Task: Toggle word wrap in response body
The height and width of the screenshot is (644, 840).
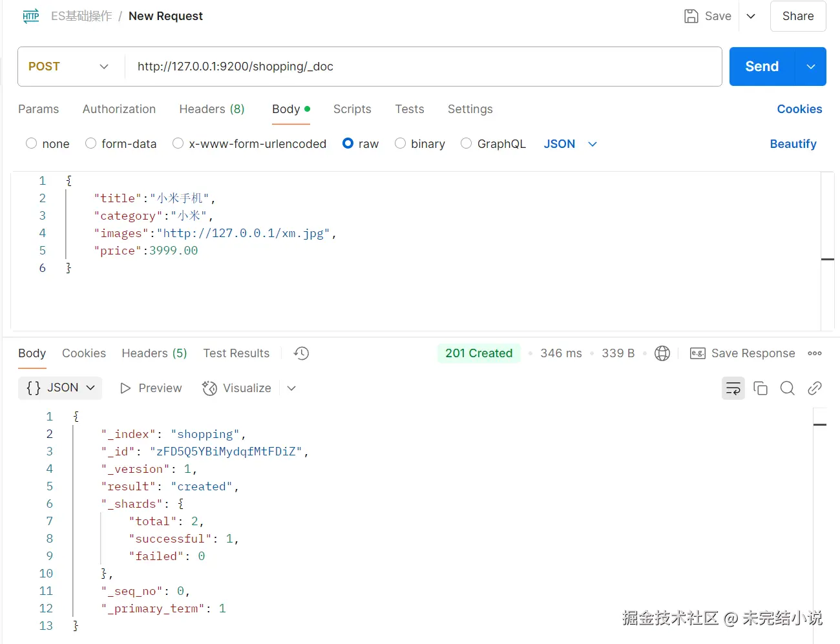Action: tap(733, 388)
